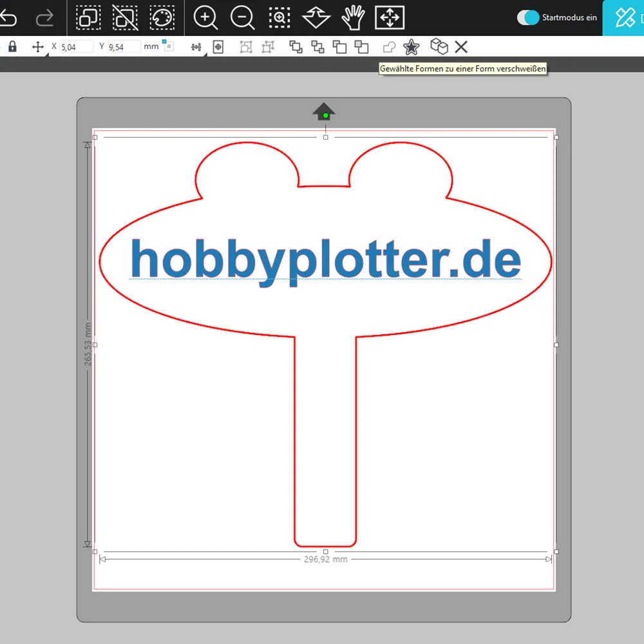This screenshot has width=644, height=644.
Task: Activate the zoom selection tool
Action: 279,17
